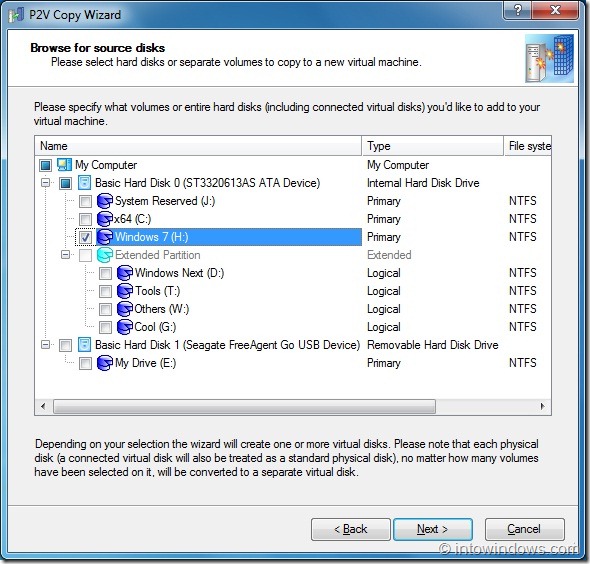
Task: Click the Basic Hard Disk 0 drive icon
Action: pyautogui.click(x=84, y=183)
